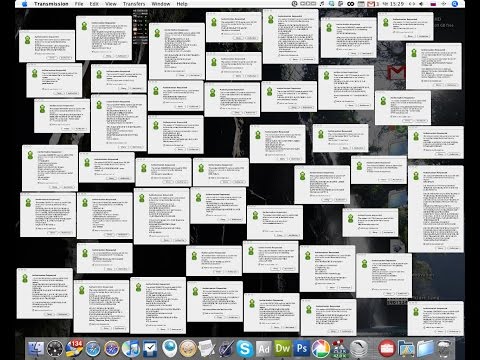The height and width of the screenshot is (360, 480).
Task: Open the Applications folder stack in dock
Action: point(406,349)
